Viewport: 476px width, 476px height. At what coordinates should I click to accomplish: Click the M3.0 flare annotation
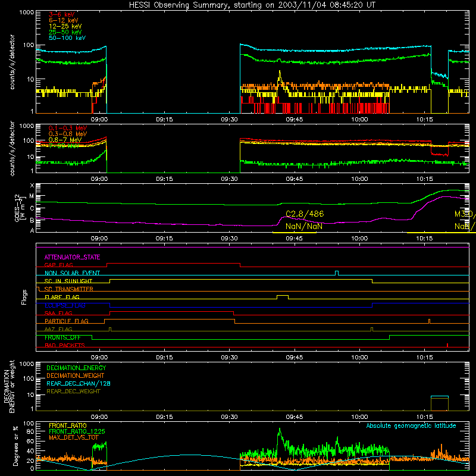[x=465, y=214]
